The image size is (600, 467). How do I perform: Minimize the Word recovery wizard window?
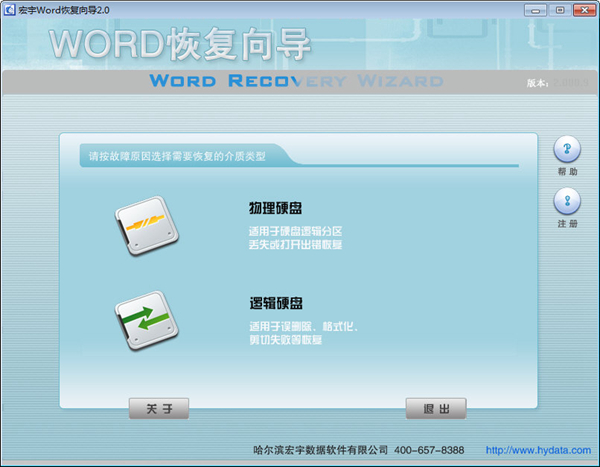pos(535,10)
